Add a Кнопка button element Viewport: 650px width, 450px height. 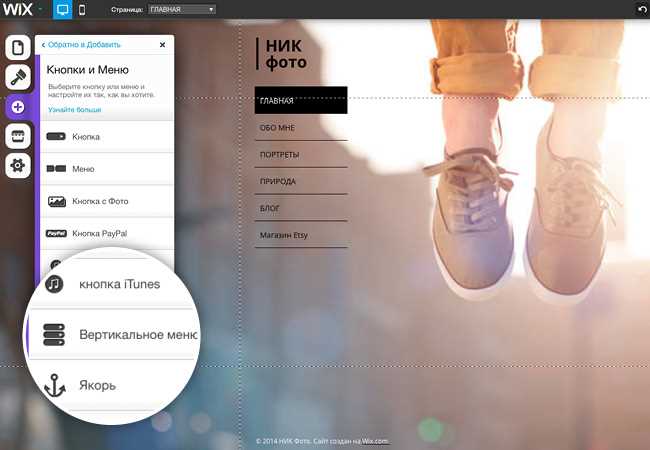pyautogui.click(x=107, y=137)
